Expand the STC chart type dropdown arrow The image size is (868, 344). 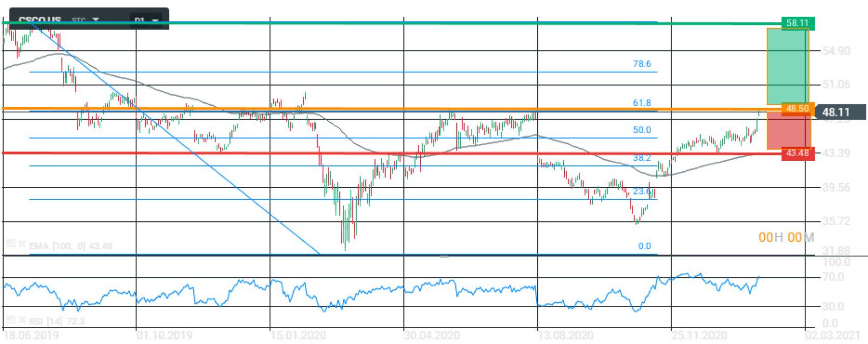[x=95, y=20]
